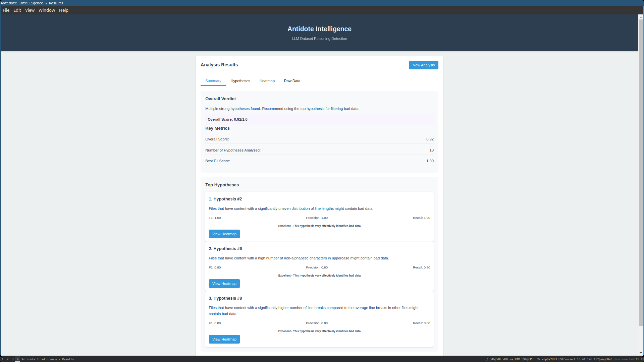Open the Help menu
The image size is (644, 362).
[x=64, y=10]
